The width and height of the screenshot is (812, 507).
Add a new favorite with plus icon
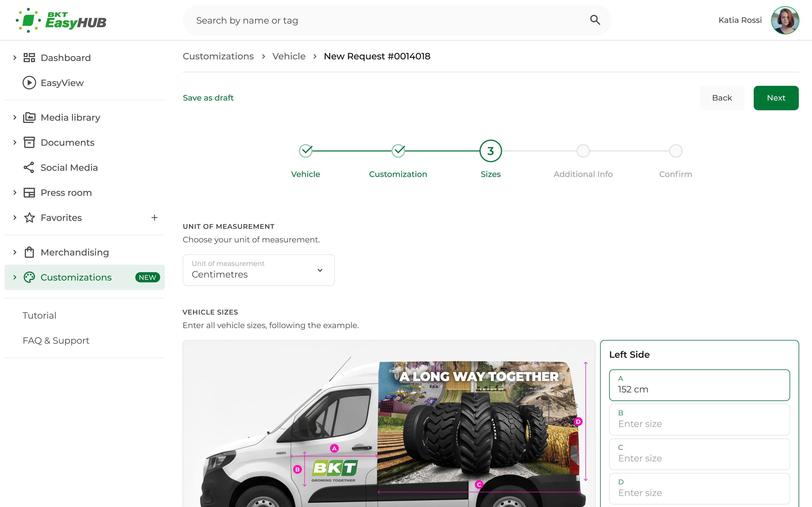click(154, 218)
